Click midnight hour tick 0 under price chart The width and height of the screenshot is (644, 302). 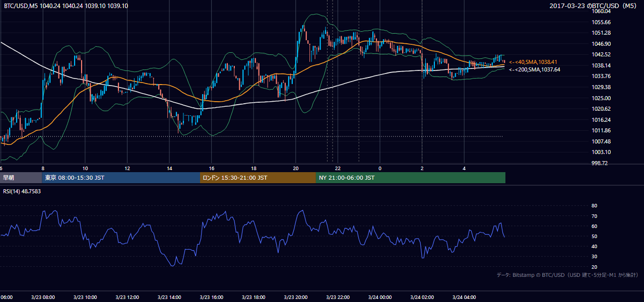pos(380,168)
